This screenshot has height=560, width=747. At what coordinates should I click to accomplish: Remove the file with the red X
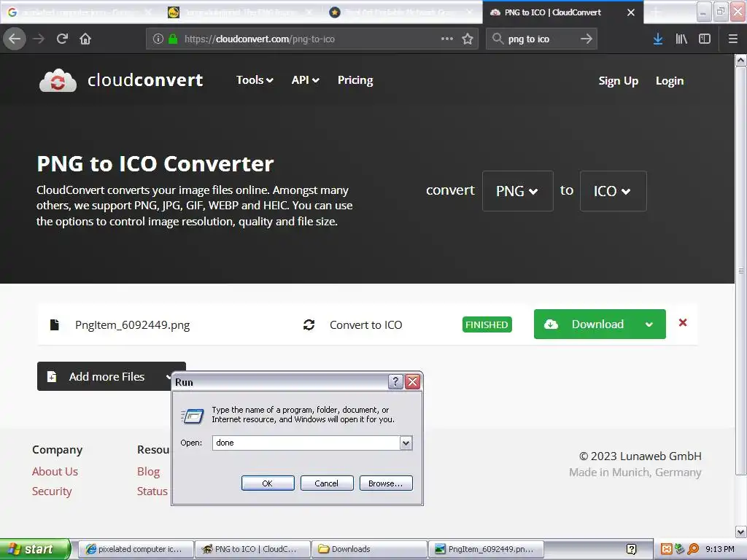tap(683, 323)
